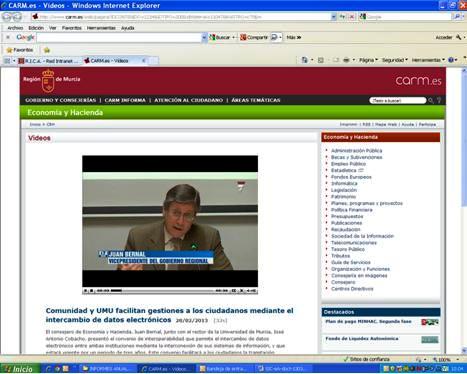Image resolution: width=467 pixels, height=374 pixels.
Task: Click Internet Explorer quick launch icon in taskbar
Action: click(x=49, y=369)
